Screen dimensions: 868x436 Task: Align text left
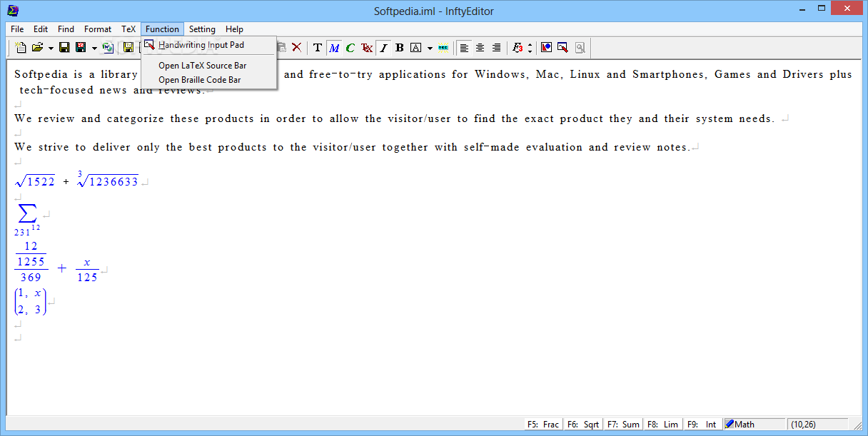pos(464,48)
